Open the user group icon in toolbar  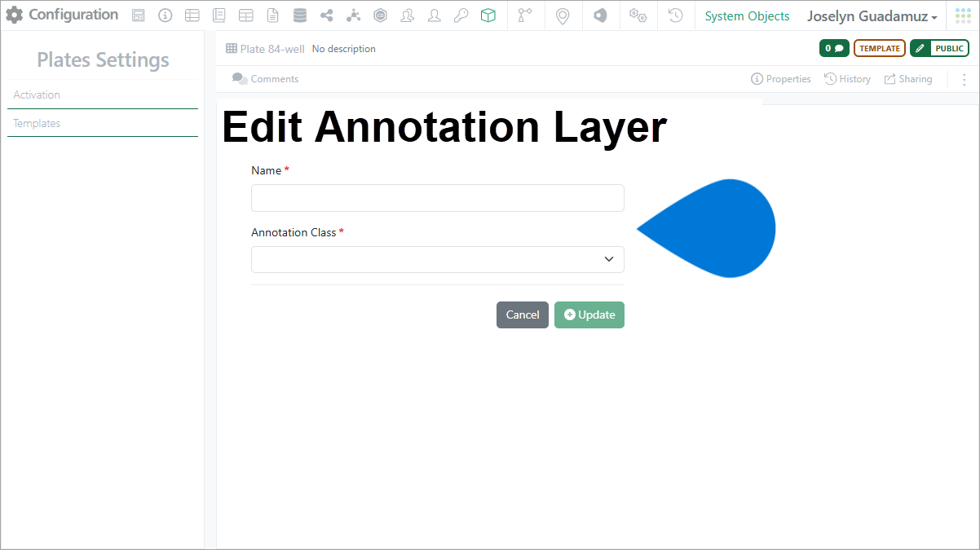[407, 15]
